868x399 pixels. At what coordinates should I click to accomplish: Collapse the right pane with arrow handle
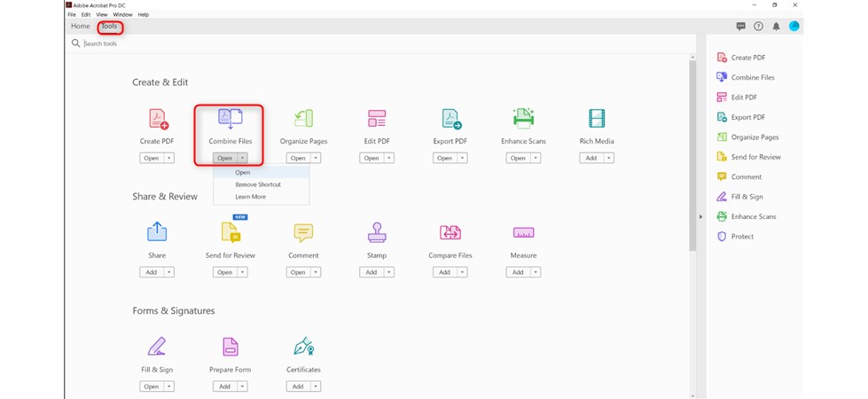pyautogui.click(x=700, y=216)
